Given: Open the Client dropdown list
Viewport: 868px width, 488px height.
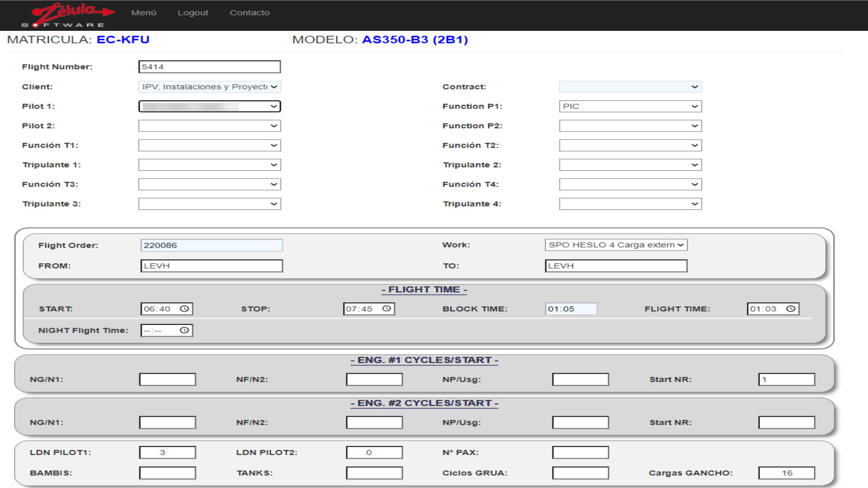Looking at the screenshot, I should [209, 87].
